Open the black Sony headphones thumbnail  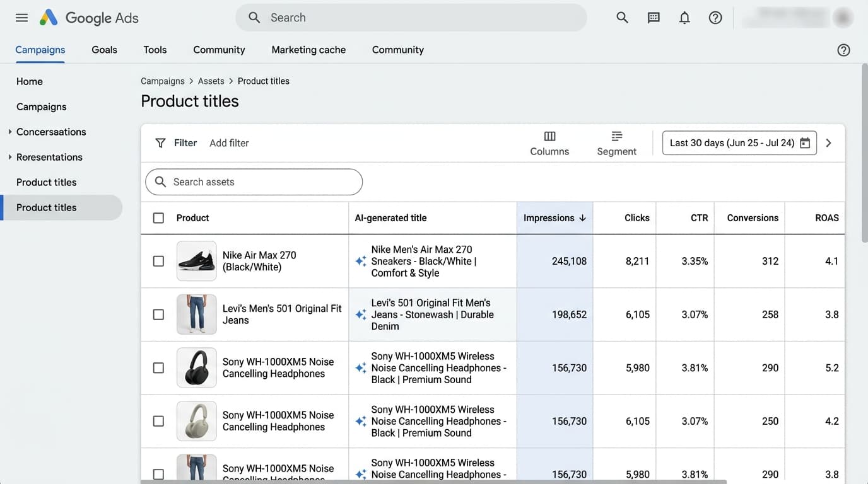197,368
